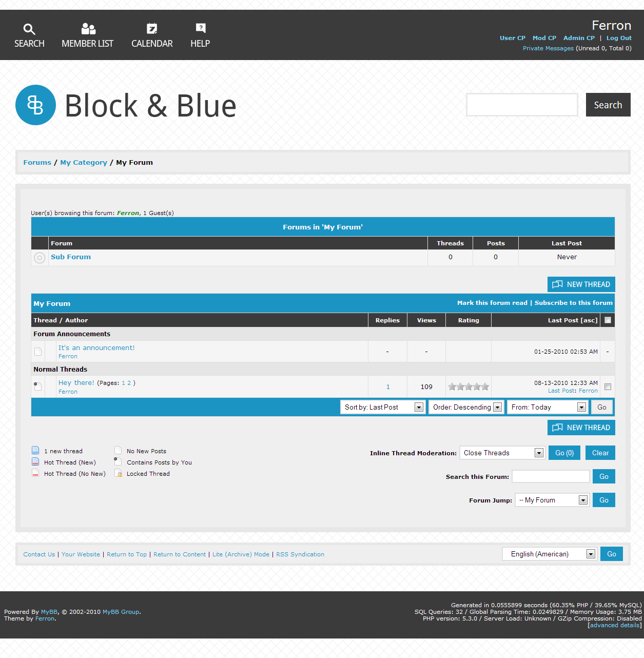Open the Member List icon
Image resolution: width=644 pixels, height=658 pixels.
[x=88, y=29]
